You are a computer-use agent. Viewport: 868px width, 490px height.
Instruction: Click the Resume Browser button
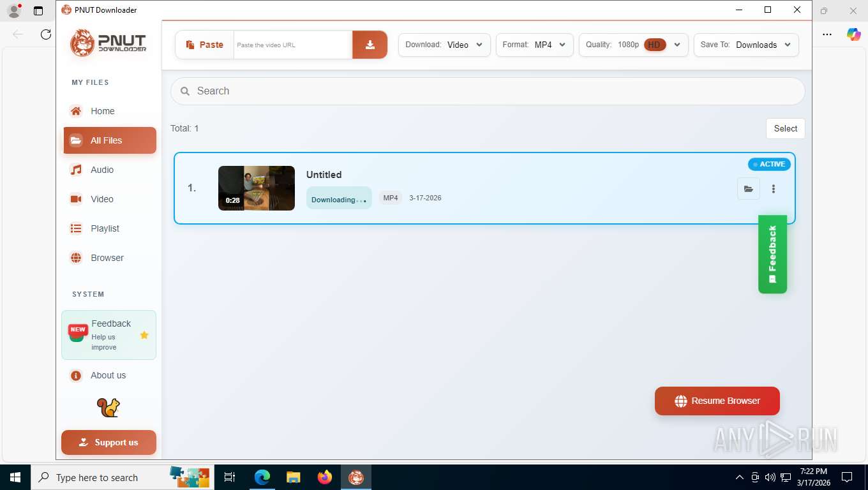point(717,401)
